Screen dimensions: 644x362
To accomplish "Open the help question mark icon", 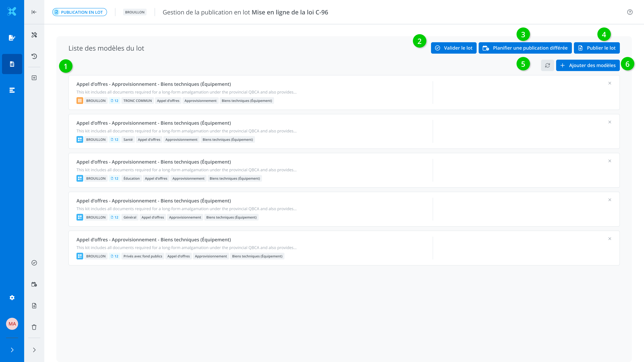I will 630,12.
